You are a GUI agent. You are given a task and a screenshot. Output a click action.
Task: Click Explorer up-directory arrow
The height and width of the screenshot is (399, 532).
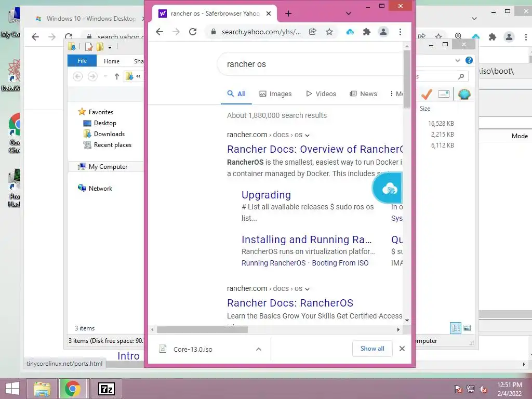(117, 76)
